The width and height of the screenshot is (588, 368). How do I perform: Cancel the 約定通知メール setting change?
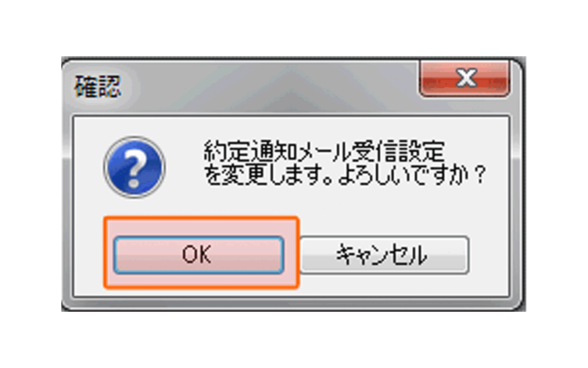tap(384, 255)
